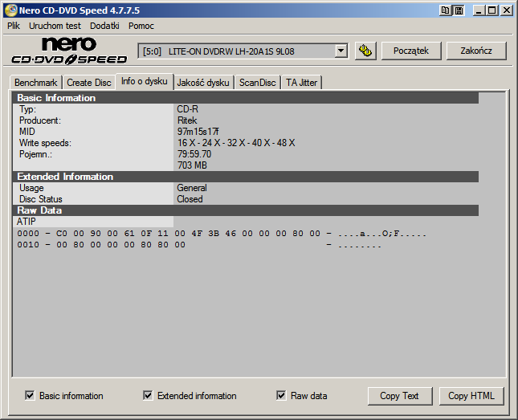Open the Plik menu
The width and height of the screenshot is (518, 420).
coord(14,26)
